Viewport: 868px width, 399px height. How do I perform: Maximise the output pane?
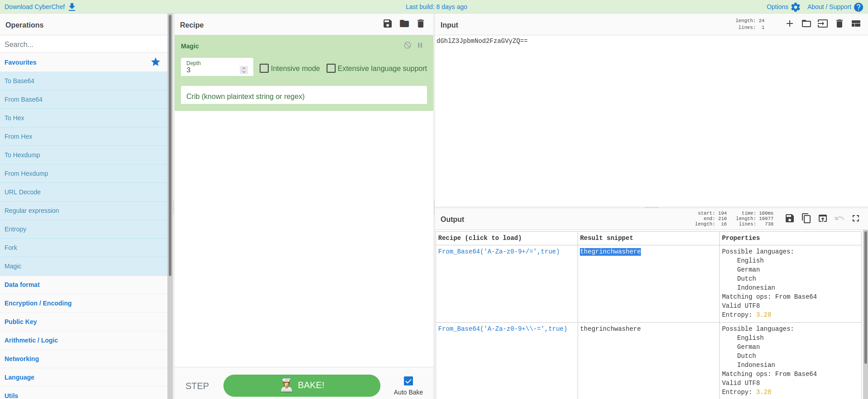(x=856, y=219)
